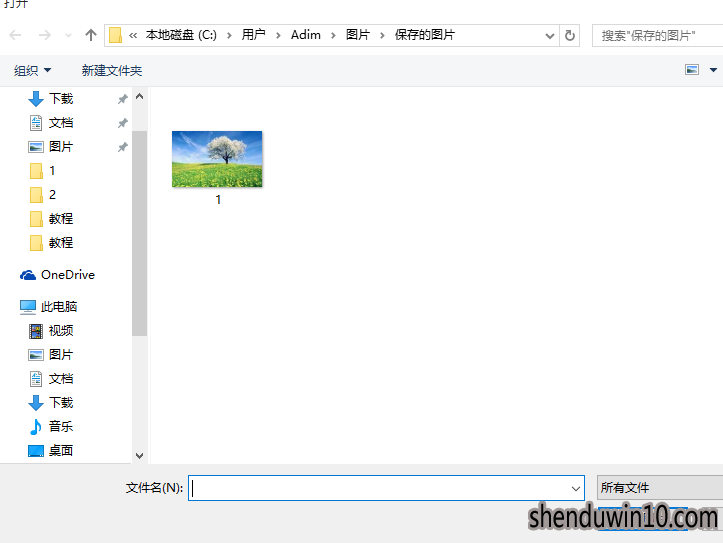Click the navigation pane scrollbar thumb

[x=139, y=233]
